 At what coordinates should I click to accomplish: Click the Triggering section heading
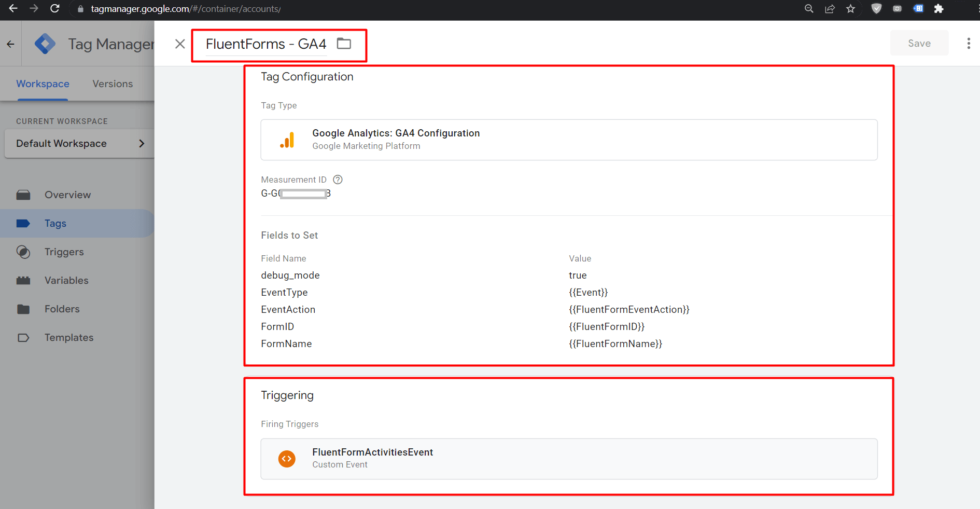coord(287,395)
